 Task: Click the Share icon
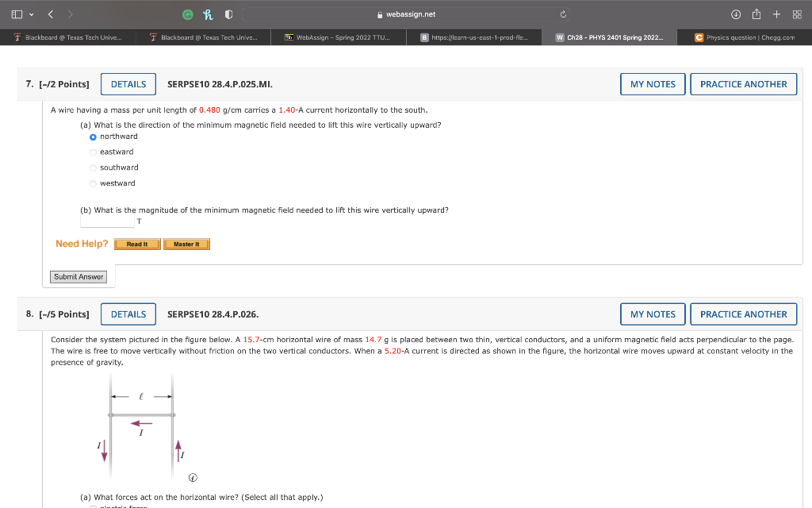[756, 13]
